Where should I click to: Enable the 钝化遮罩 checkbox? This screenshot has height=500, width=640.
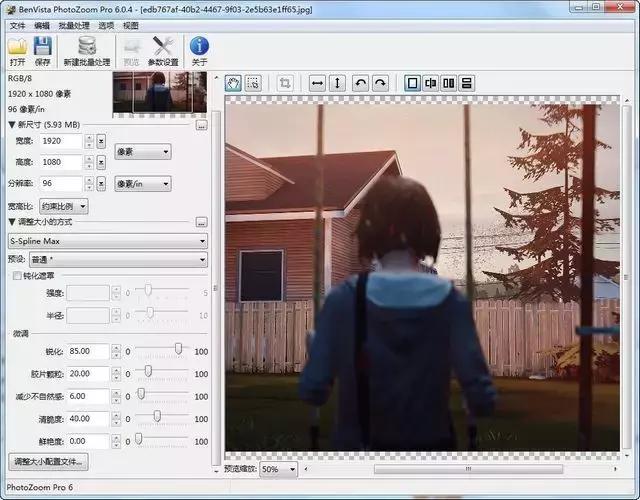pos(17,276)
